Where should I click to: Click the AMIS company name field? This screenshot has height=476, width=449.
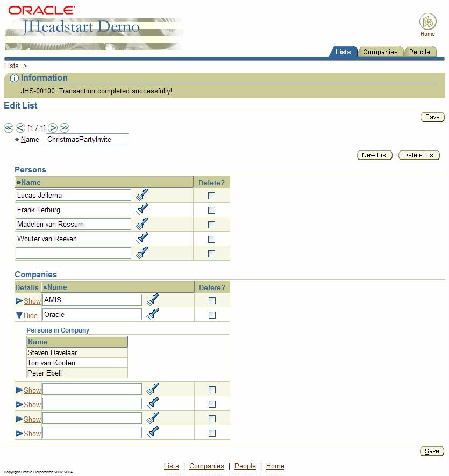click(92, 300)
